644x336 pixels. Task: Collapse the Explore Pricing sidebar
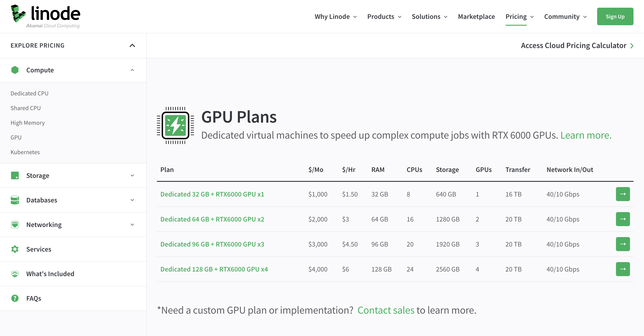pyautogui.click(x=132, y=45)
